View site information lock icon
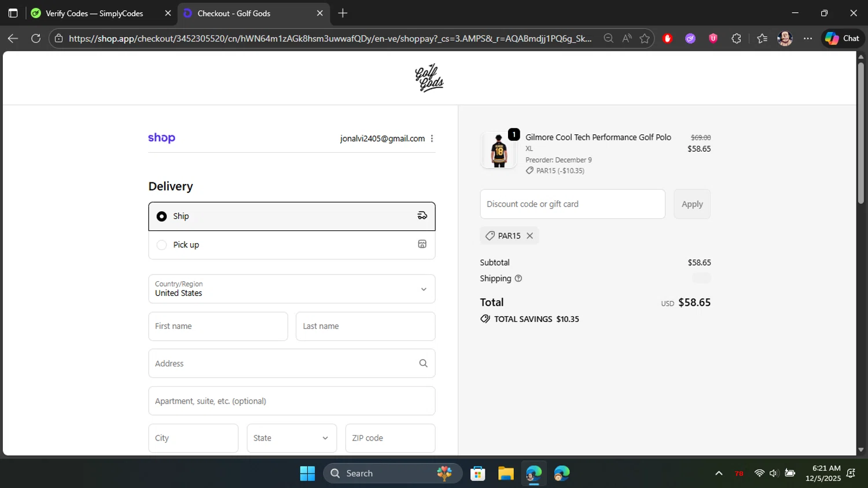 pos(58,38)
